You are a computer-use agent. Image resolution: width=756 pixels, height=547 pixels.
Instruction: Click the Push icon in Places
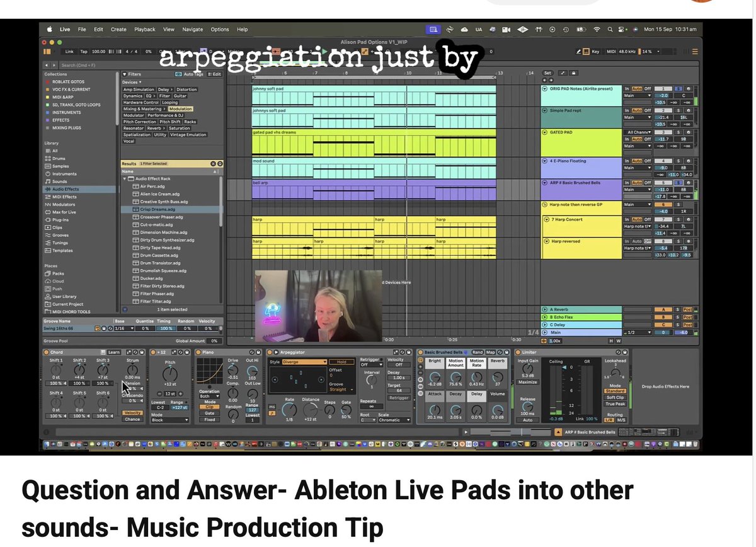[x=47, y=289]
